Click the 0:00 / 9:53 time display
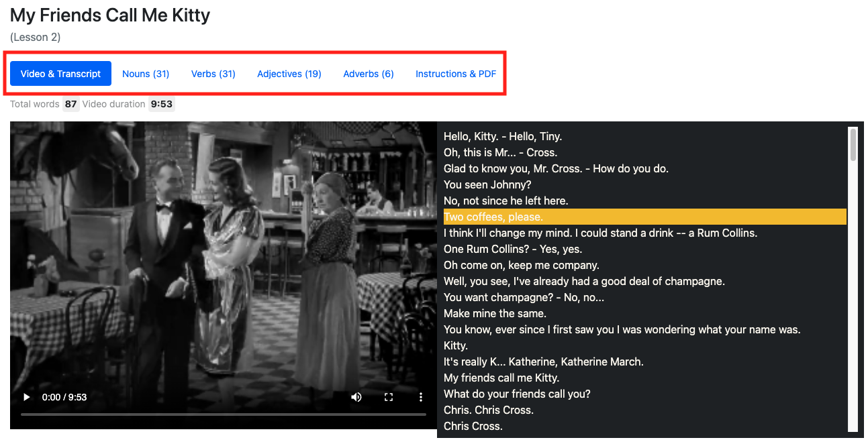This screenshot has height=444, width=868. click(64, 397)
